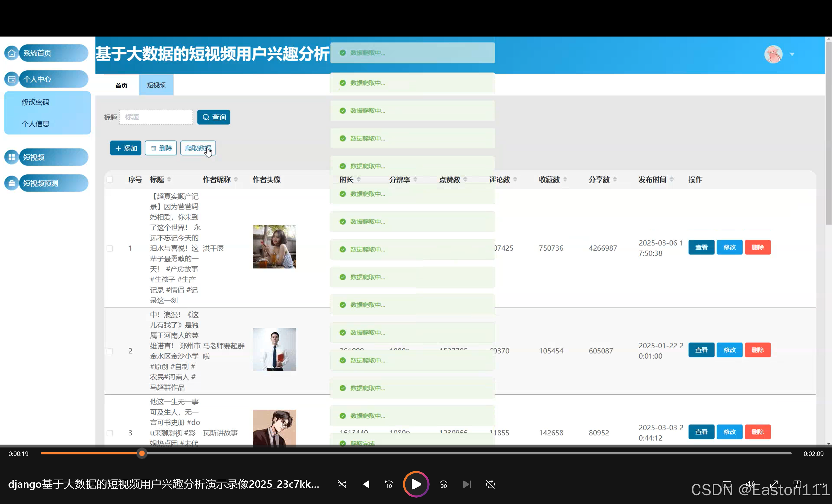Tick the select-all checkbox in table header
832x504 pixels.
(110, 179)
